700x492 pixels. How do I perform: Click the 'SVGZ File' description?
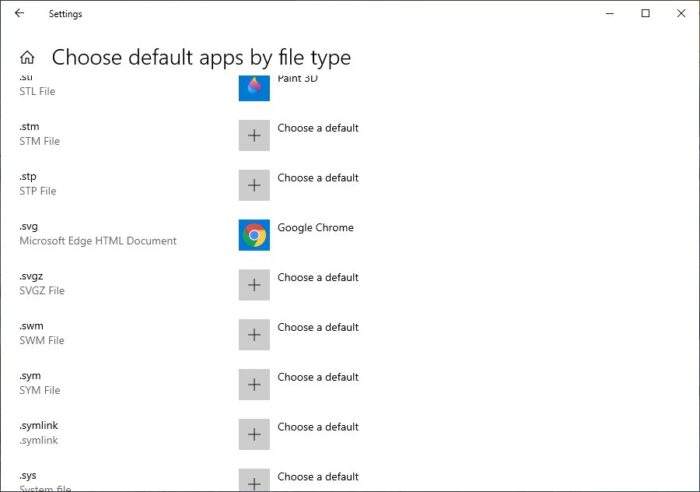(42, 291)
